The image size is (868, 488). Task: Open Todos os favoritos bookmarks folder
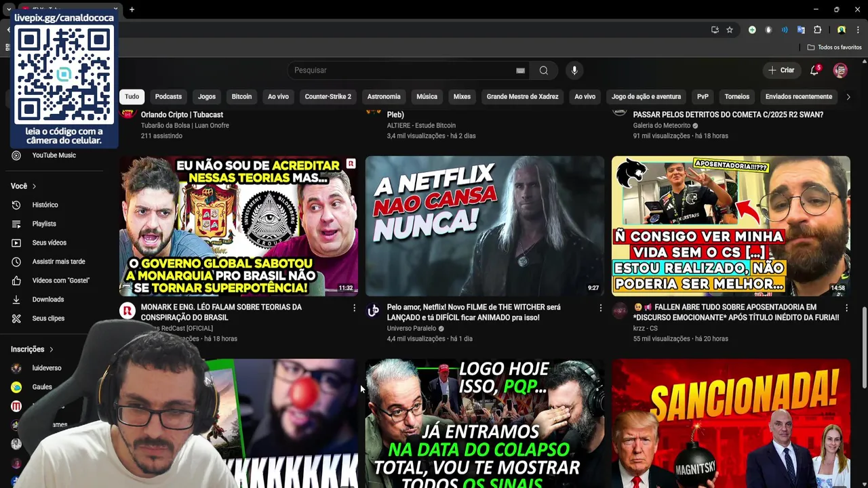(x=834, y=47)
